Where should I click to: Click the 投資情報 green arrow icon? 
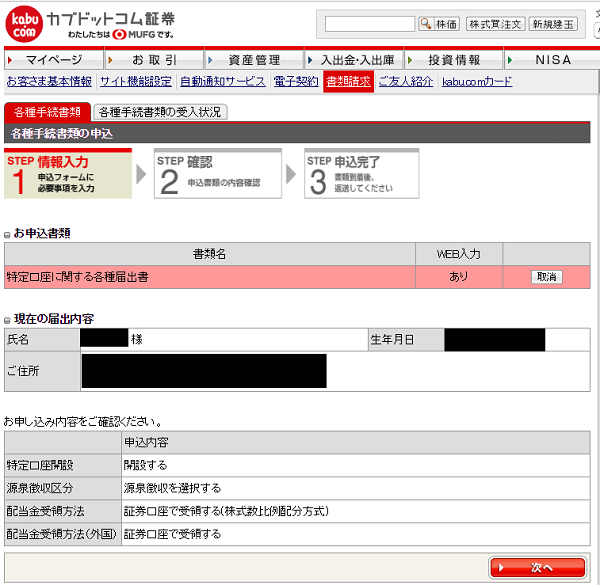click(410, 60)
